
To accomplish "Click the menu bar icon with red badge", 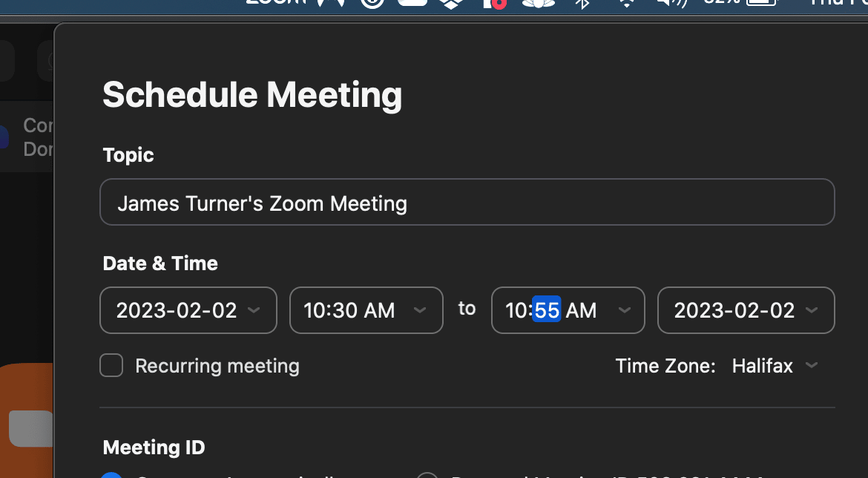I will click(495, 3).
